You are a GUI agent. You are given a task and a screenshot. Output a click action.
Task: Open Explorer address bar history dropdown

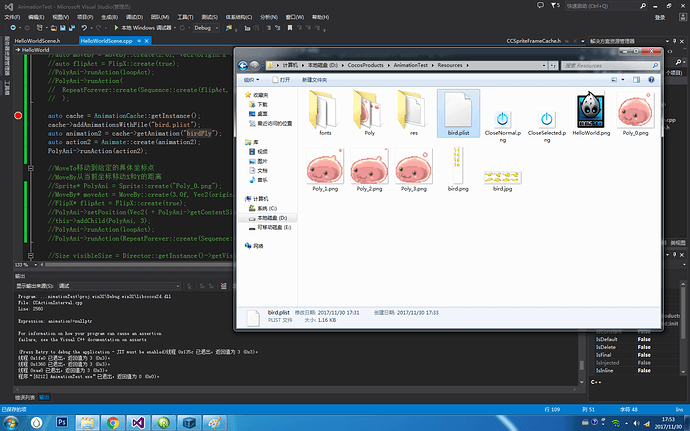[x=544, y=65]
